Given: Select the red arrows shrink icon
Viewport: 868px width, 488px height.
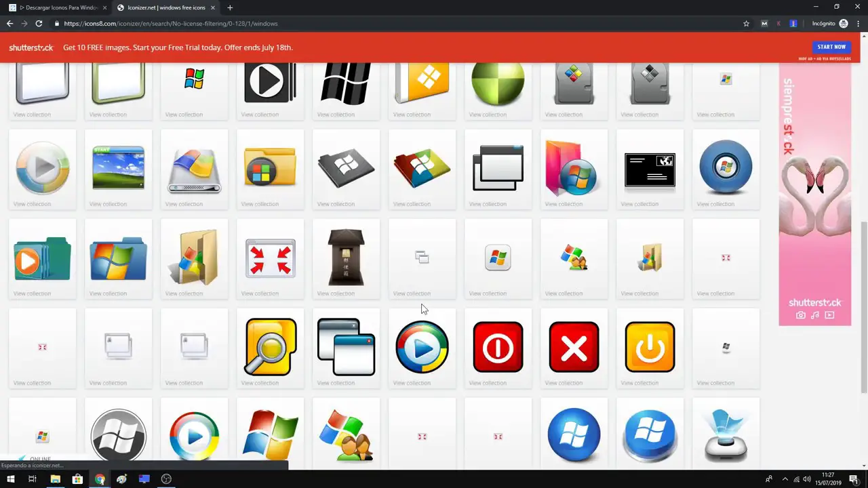Looking at the screenshot, I should [270, 258].
